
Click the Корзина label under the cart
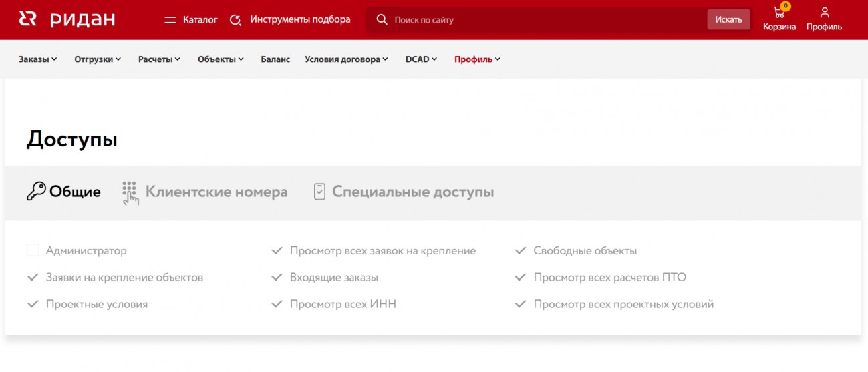[780, 27]
